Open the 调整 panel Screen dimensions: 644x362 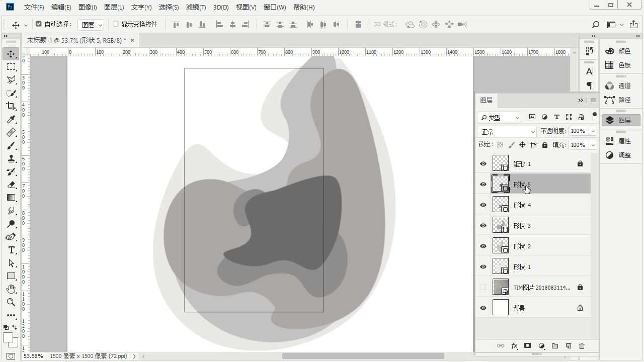pyautogui.click(x=620, y=155)
